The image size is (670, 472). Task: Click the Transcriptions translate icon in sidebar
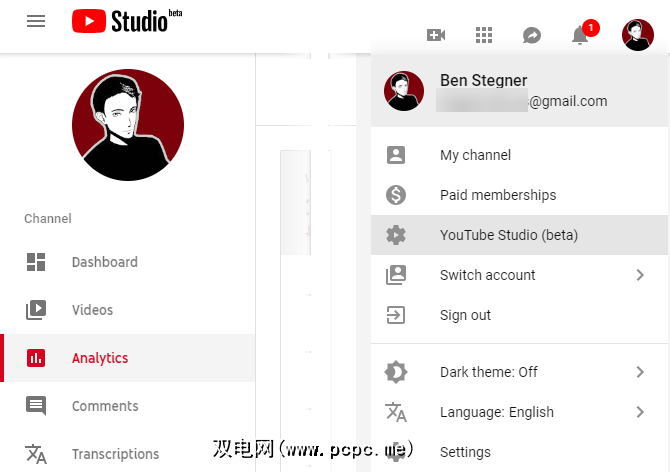pos(36,454)
